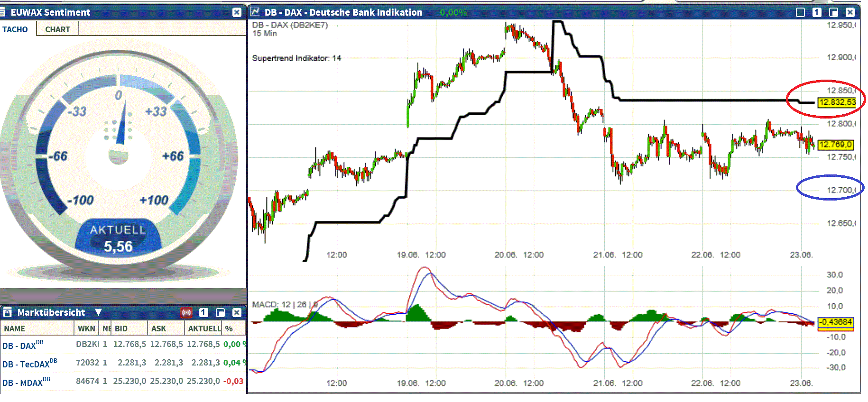Sort by the NAME column header
This screenshot has height=402, width=868.
[x=37, y=329]
